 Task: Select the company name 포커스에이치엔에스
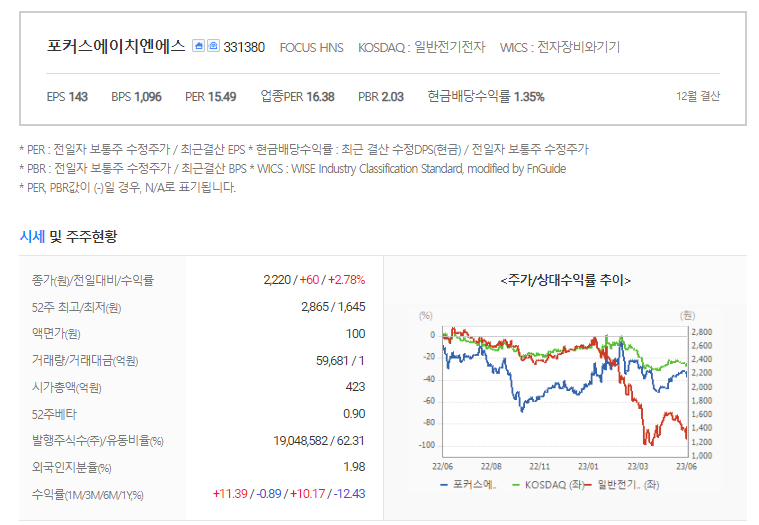[x=116, y=46]
